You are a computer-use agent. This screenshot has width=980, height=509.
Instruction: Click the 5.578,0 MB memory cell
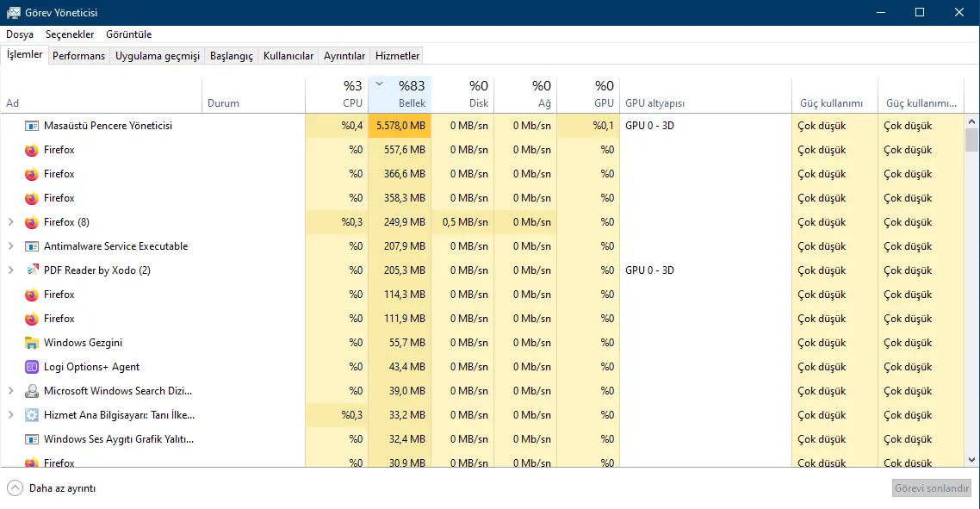(x=400, y=126)
